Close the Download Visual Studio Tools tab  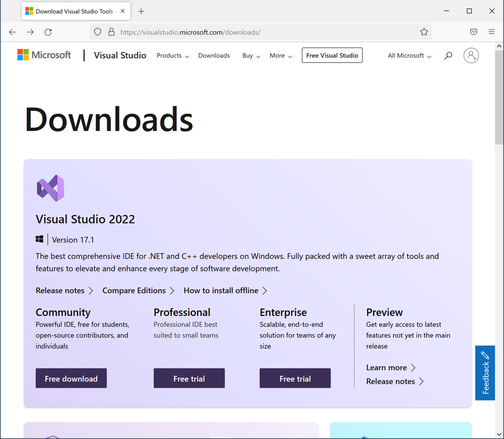123,11
